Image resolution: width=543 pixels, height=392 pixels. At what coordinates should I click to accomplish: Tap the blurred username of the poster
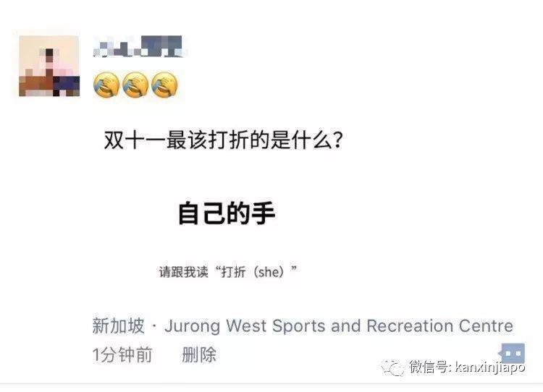[138, 46]
